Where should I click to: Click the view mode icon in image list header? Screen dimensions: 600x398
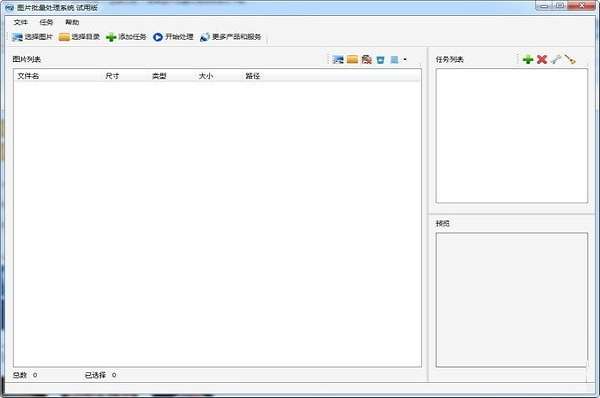point(394,59)
